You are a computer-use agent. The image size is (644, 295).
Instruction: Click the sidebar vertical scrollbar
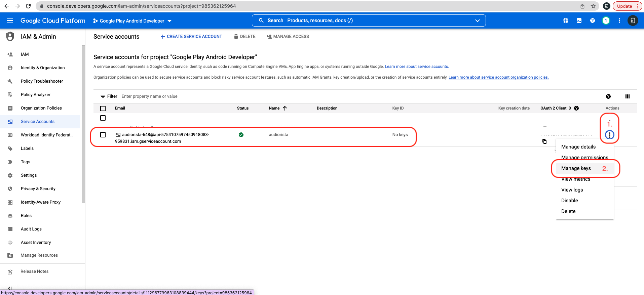pyautogui.click(x=83, y=124)
